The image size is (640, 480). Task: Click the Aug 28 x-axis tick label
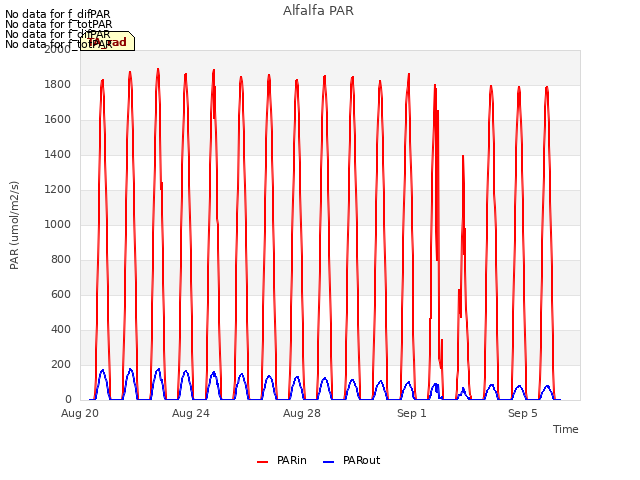(302, 413)
